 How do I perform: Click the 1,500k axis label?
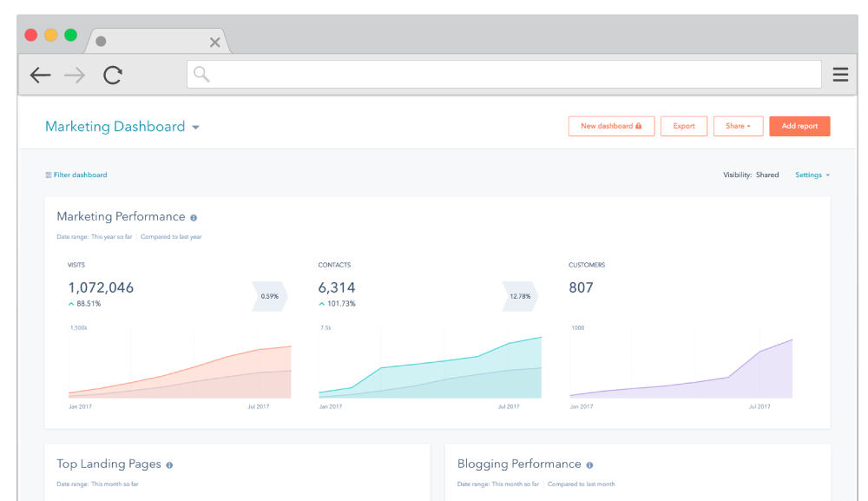[x=79, y=328]
